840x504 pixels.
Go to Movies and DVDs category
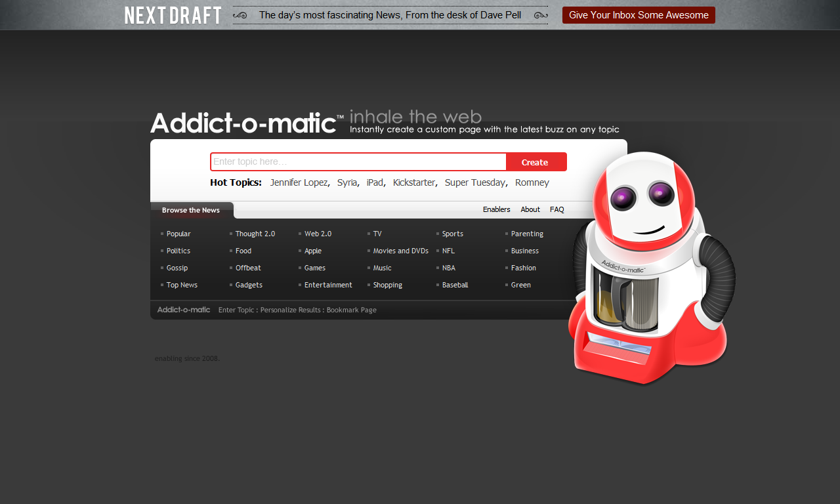(400, 251)
